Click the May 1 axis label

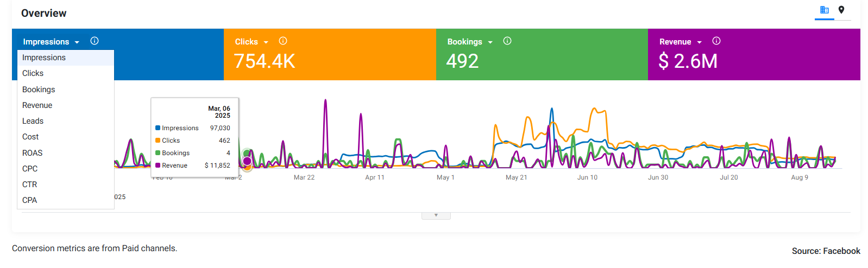[x=445, y=177]
